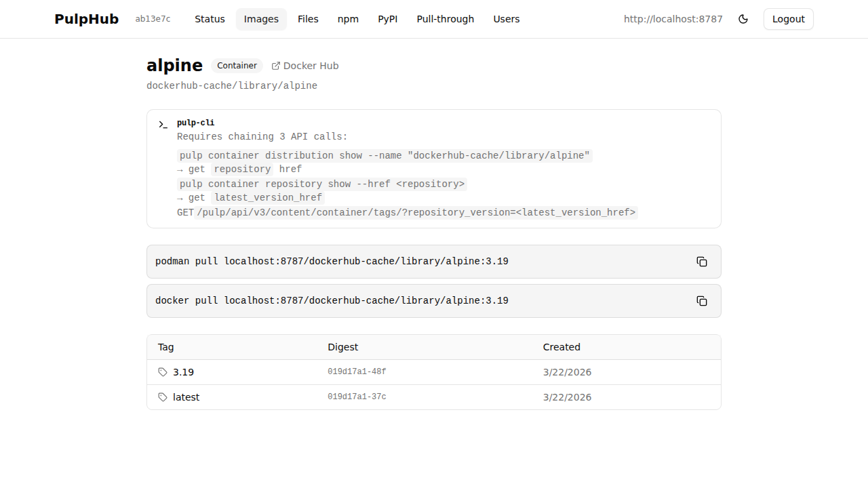
Task: Switch to the Users tab
Action: [507, 19]
